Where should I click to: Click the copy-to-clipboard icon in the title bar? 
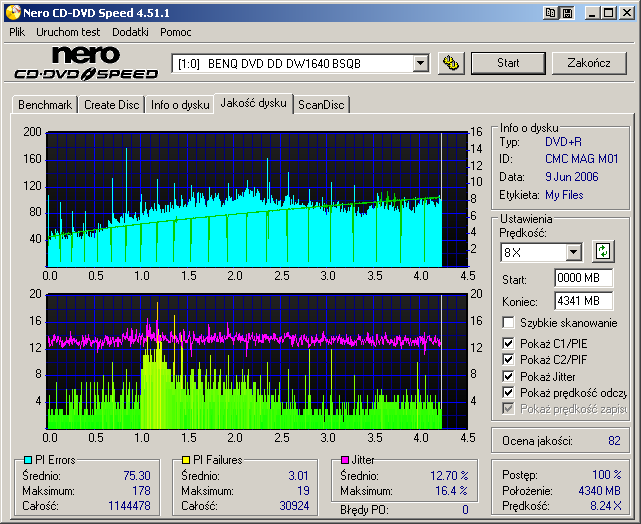(550, 13)
